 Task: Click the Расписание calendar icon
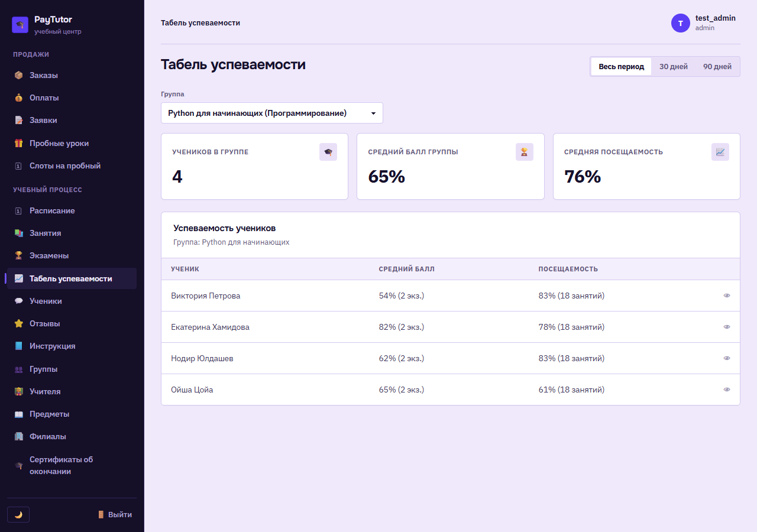tap(19, 210)
